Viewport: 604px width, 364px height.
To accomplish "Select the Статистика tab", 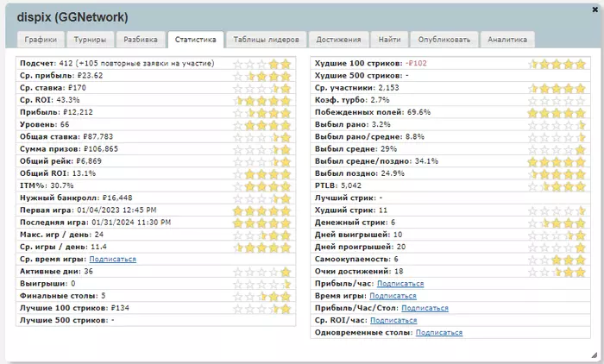I will [195, 40].
